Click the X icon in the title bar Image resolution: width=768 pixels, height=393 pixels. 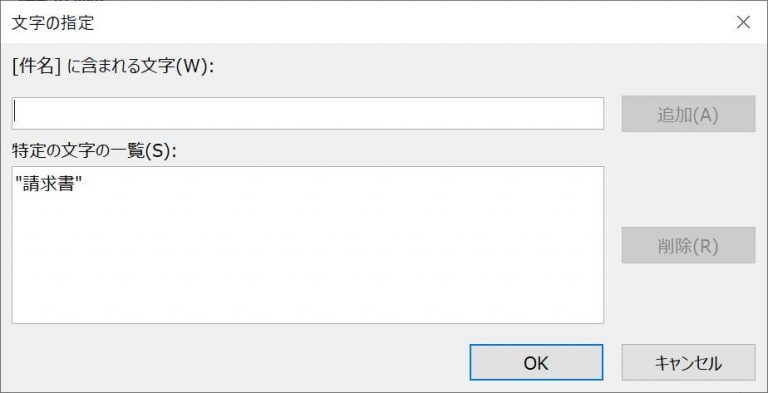click(x=743, y=23)
